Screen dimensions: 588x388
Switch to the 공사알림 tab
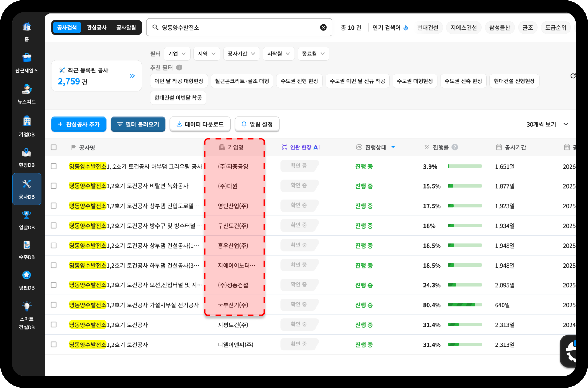click(x=126, y=28)
